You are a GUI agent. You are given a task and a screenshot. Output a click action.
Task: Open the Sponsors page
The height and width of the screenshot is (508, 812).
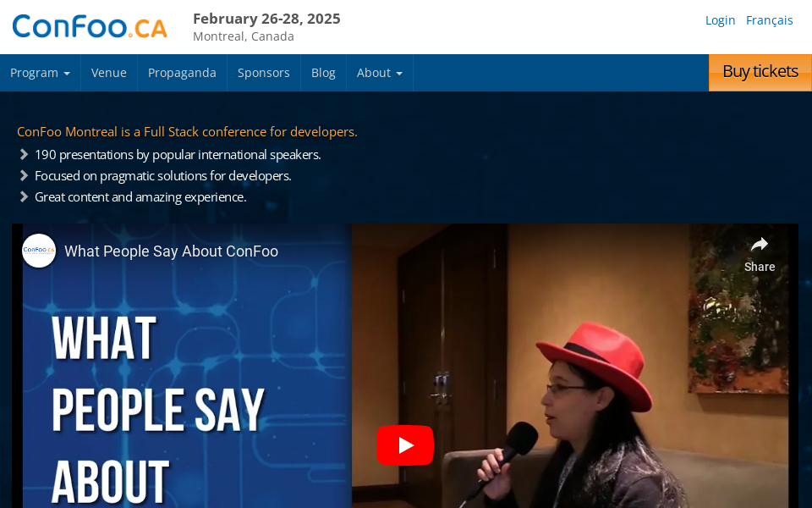pos(263,72)
